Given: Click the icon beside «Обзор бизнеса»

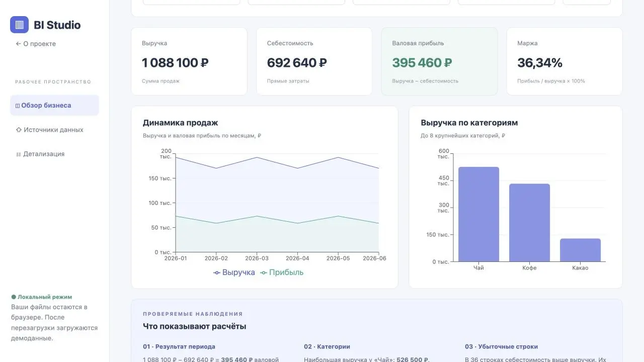Looking at the screenshot, I should 18,106.
